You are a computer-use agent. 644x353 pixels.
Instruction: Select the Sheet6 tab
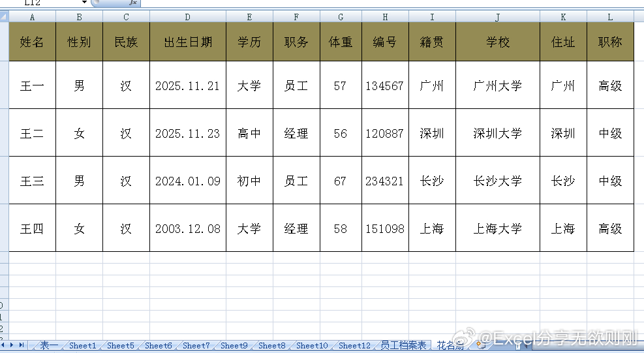[x=158, y=346]
